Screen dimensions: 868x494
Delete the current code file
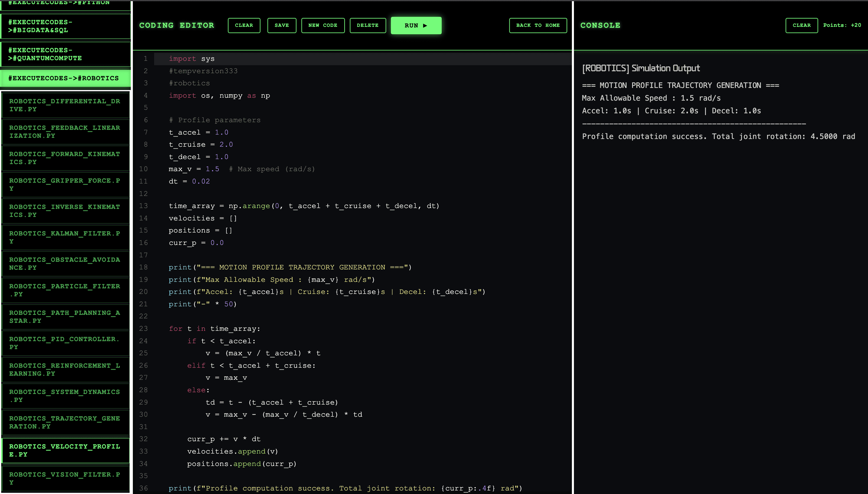click(368, 25)
